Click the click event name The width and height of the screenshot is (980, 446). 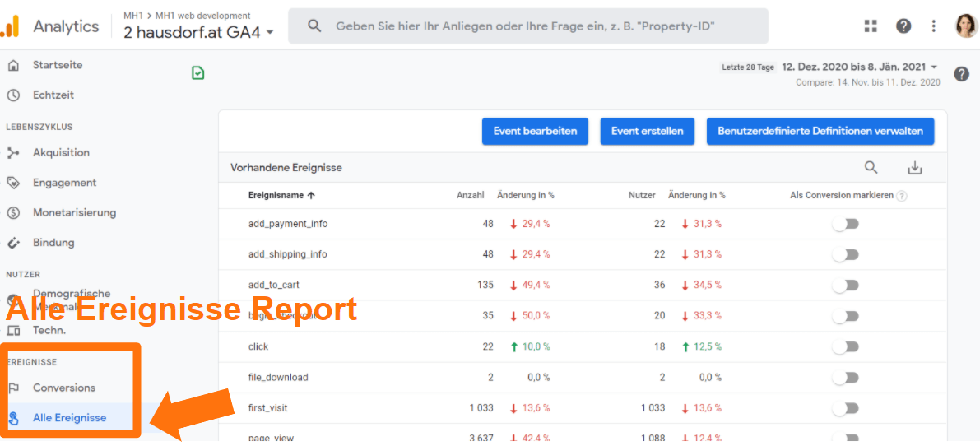(x=258, y=346)
